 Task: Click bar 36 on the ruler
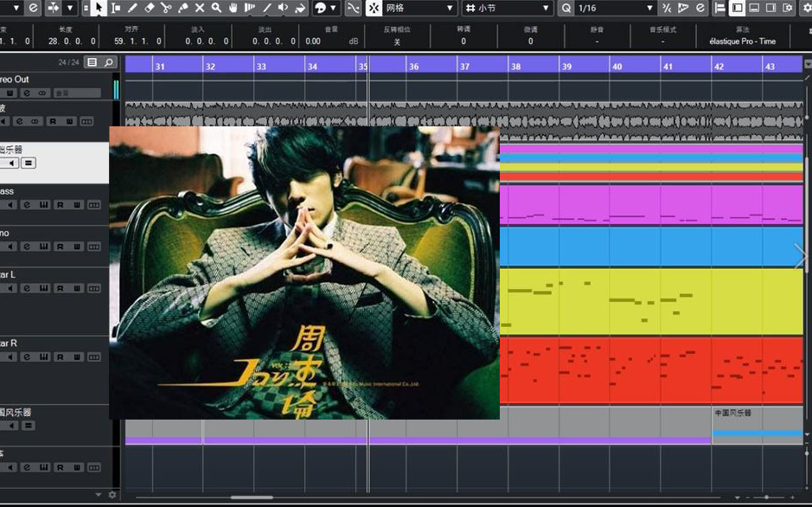coord(413,67)
